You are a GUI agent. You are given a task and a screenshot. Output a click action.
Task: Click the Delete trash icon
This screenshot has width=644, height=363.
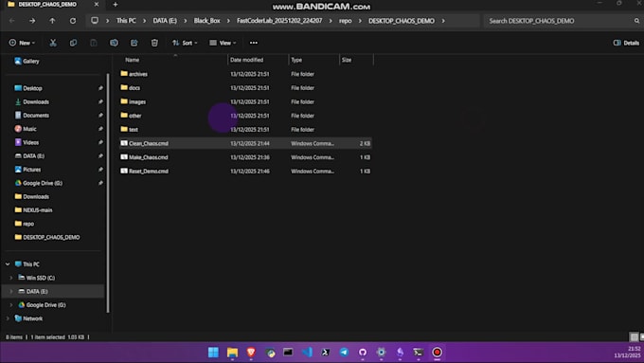(x=154, y=43)
